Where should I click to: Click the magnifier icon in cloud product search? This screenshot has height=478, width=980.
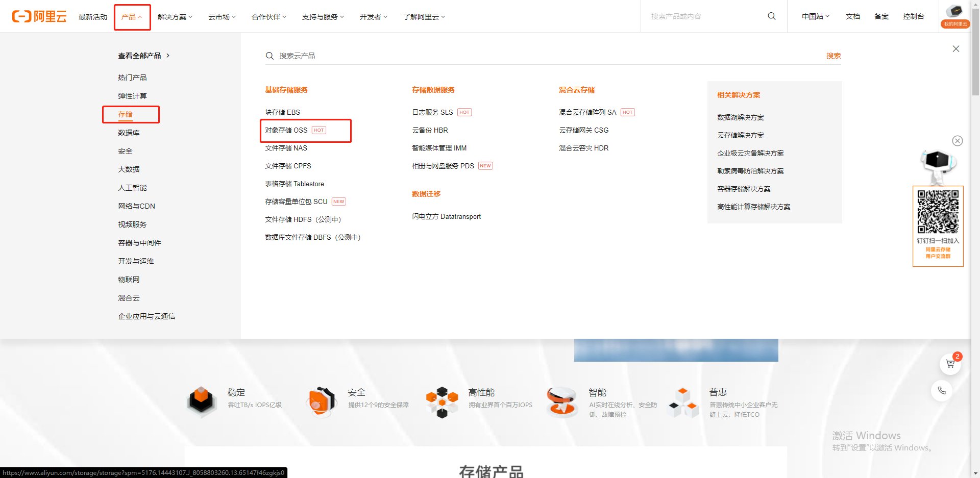coord(269,56)
